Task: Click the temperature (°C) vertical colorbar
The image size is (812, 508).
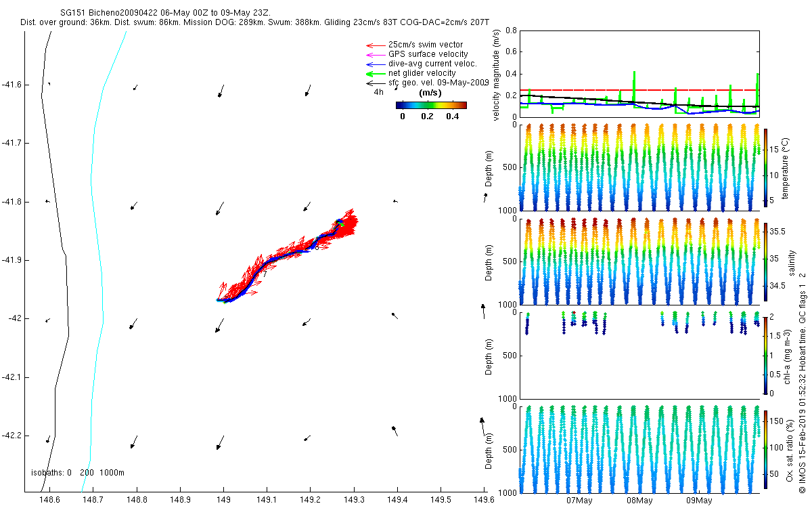Action: point(766,168)
